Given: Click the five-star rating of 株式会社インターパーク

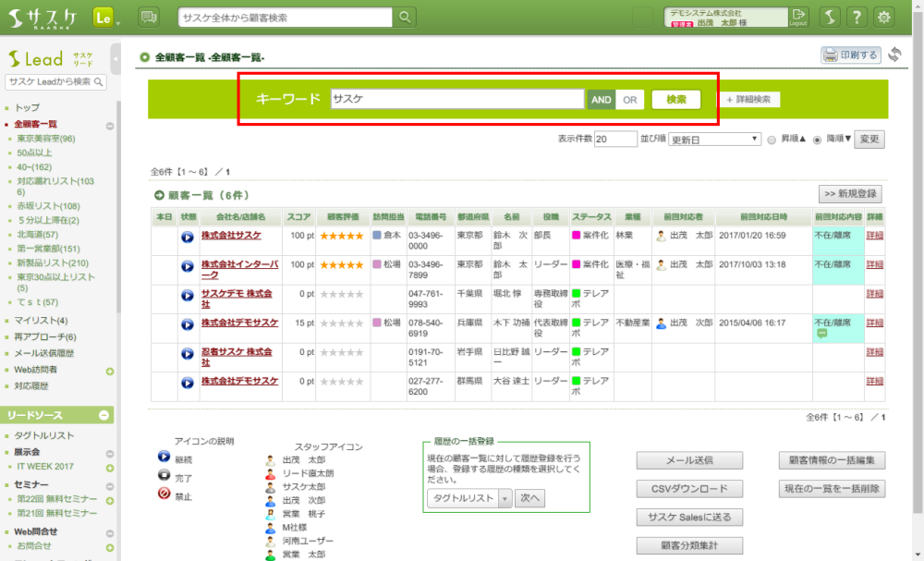Looking at the screenshot, I should 341,265.
